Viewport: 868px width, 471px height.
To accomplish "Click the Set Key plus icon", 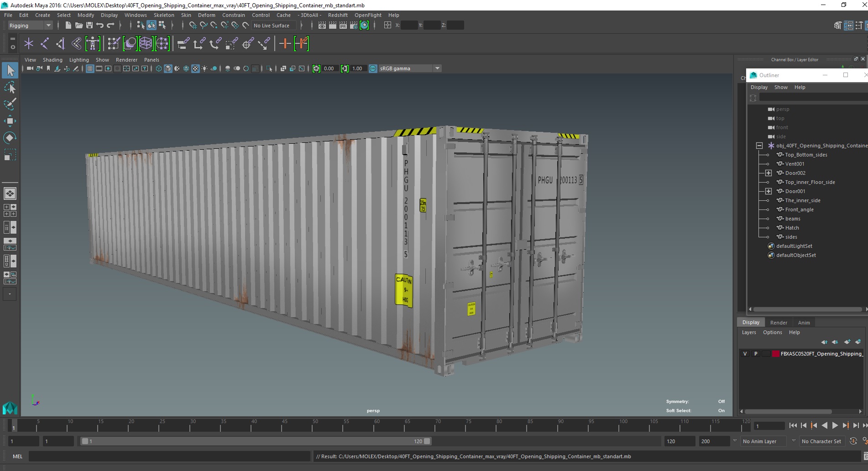I will tap(285, 44).
